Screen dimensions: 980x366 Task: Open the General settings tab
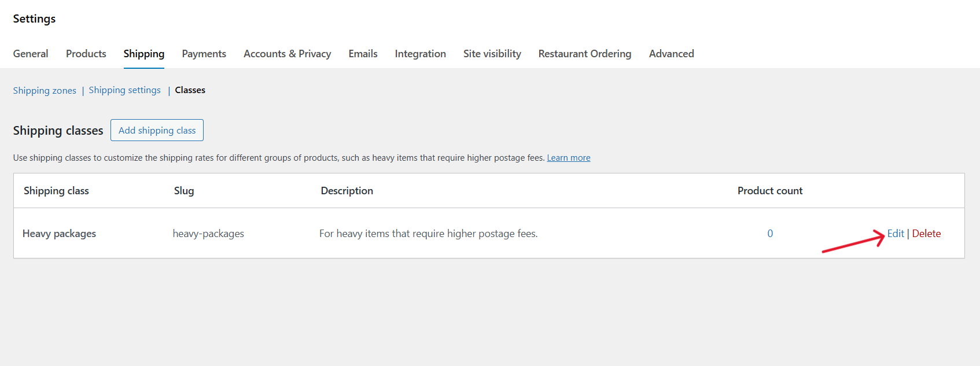point(31,54)
